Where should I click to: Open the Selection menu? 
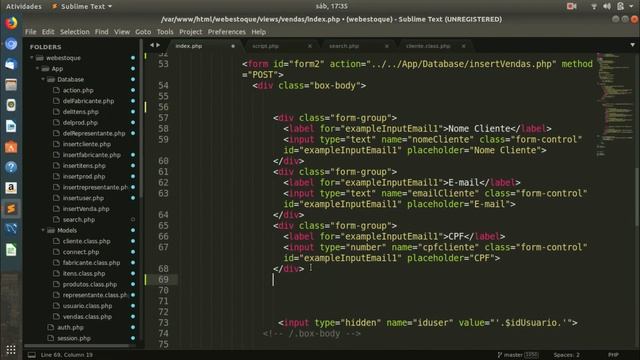75,32
